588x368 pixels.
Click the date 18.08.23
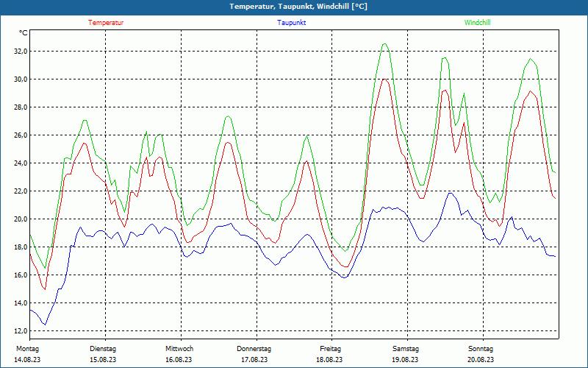(329, 360)
